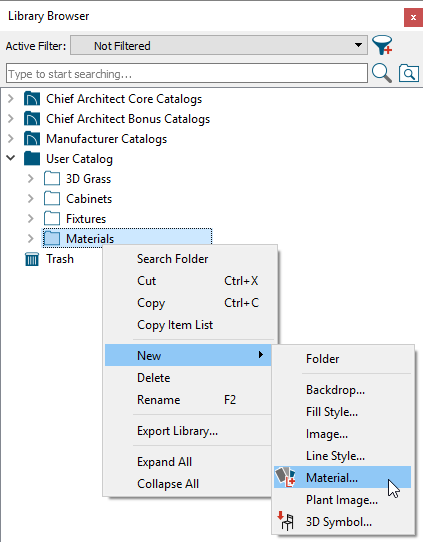This screenshot has height=542, width=423.
Task: Select Image... in the New submenu
Action: (342, 434)
